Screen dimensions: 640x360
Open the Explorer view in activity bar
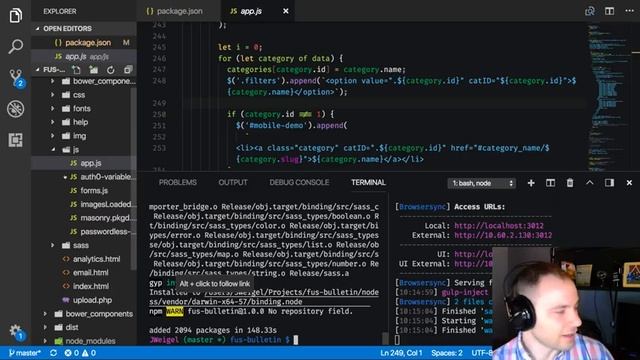[16, 16]
